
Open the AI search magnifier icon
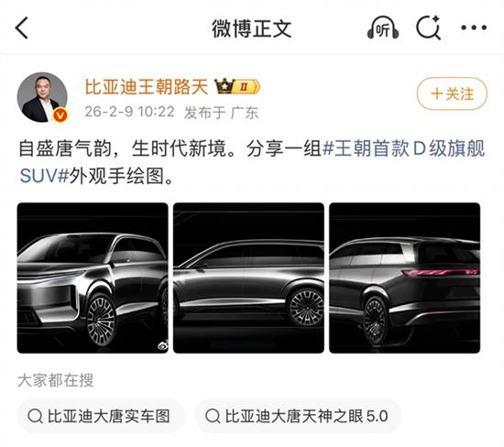coord(429,27)
